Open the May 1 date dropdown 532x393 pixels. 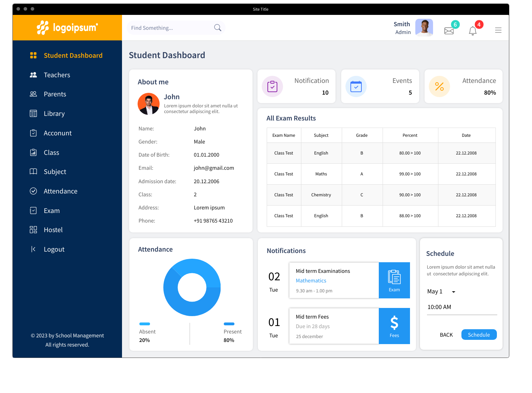441,291
